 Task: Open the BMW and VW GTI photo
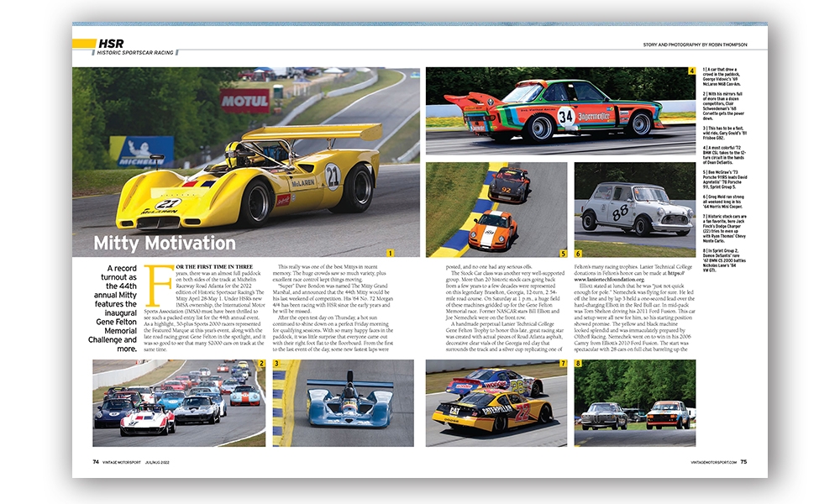635,402
